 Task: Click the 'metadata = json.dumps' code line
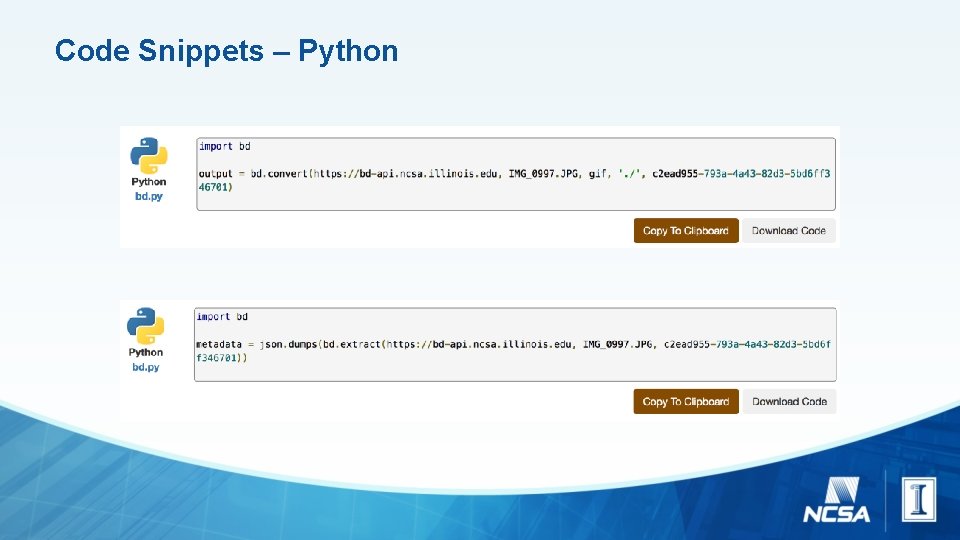pos(513,351)
